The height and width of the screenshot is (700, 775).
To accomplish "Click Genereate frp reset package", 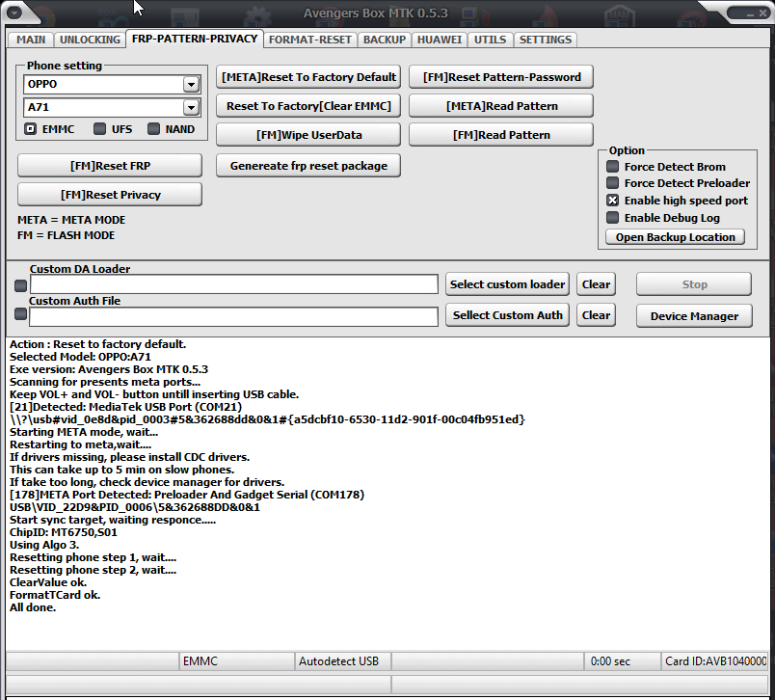I will [308, 166].
